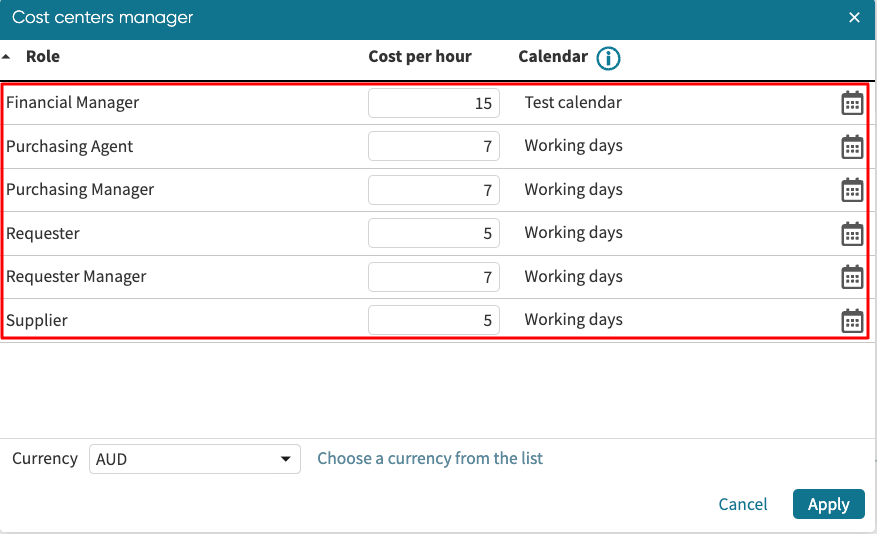Open calendar picker for Requester row
877x534 pixels.
(x=852, y=234)
